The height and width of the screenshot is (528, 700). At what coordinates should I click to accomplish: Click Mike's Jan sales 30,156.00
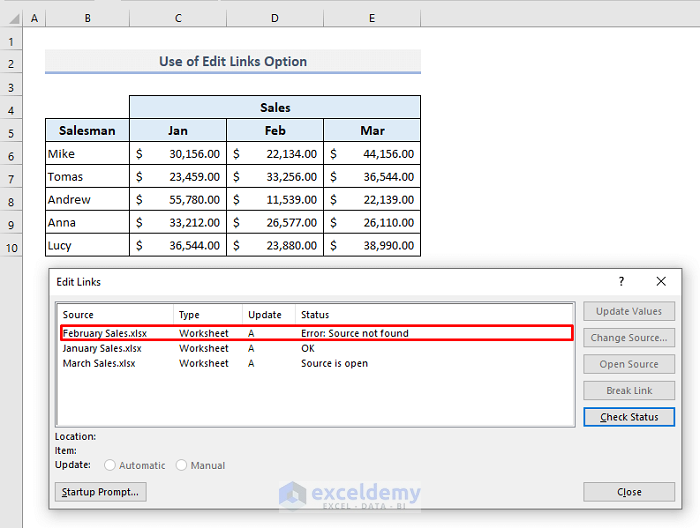178,154
